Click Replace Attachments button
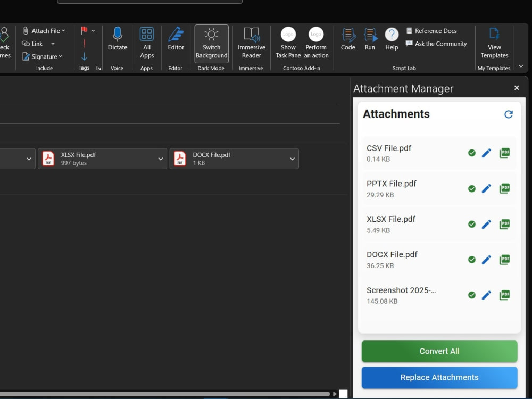Image resolution: width=532 pixels, height=399 pixels. 439,377
